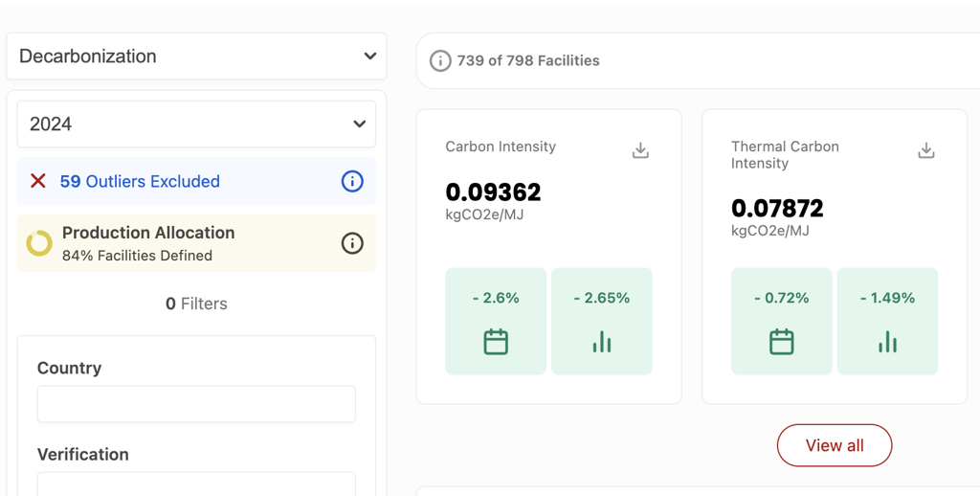The height and width of the screenshot is (496, 980).
Task: Click the 84% Facilities Defined text
Action: 137,256
